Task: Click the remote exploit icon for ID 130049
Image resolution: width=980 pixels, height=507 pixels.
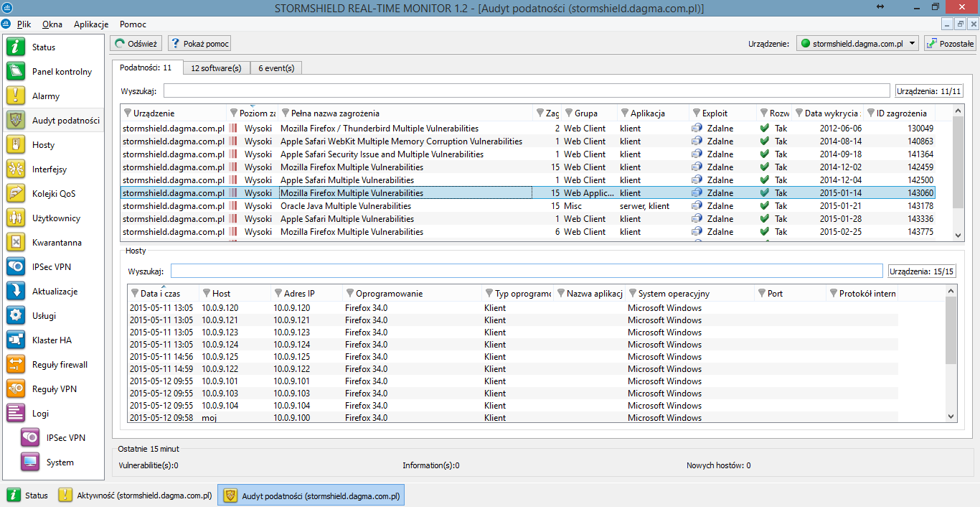Action: (x=697, y=129)
